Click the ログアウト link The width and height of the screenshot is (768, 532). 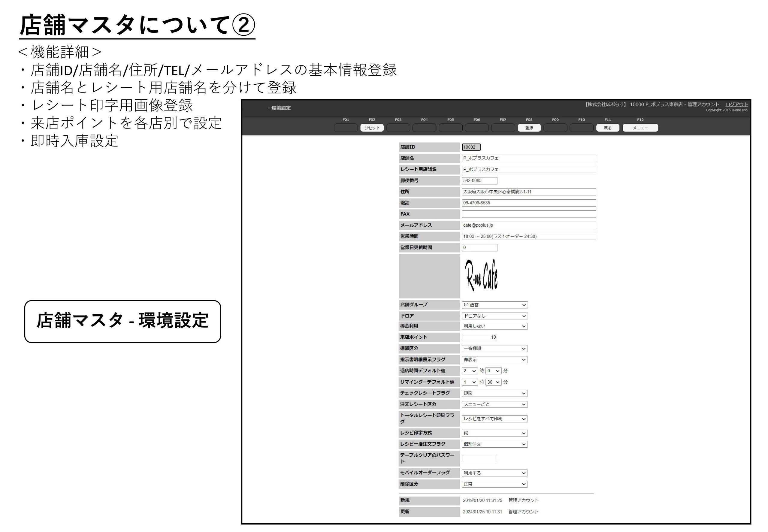736,104
